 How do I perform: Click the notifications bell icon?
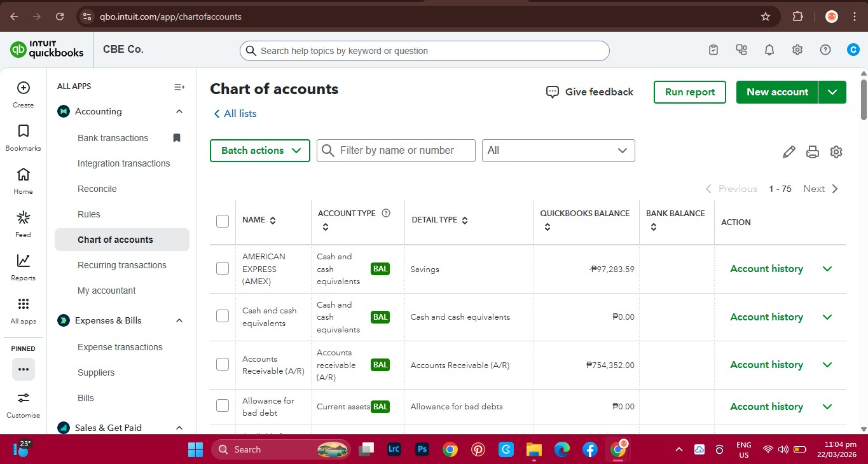click(x=769, y=50)
